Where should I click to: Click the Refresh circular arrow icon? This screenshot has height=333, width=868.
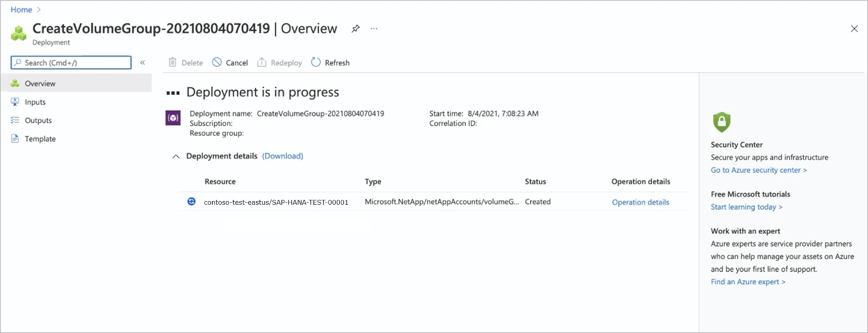click(316, 63)
